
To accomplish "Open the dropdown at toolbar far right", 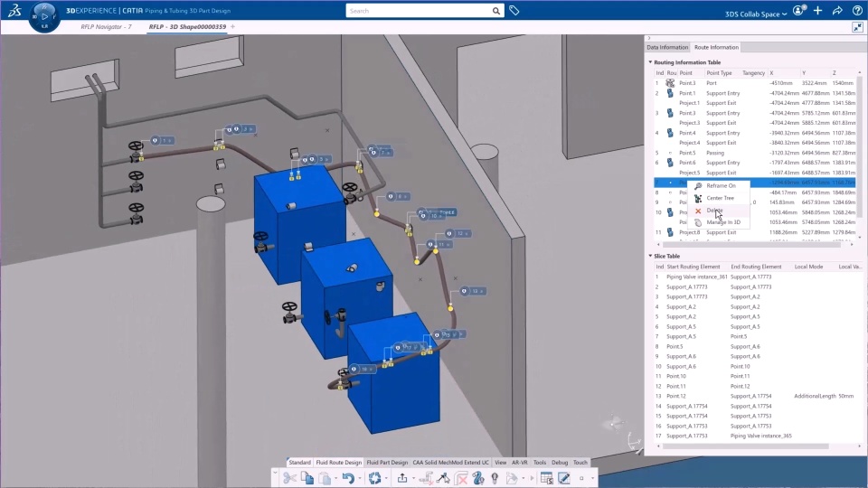I will [x=592, y=479].
